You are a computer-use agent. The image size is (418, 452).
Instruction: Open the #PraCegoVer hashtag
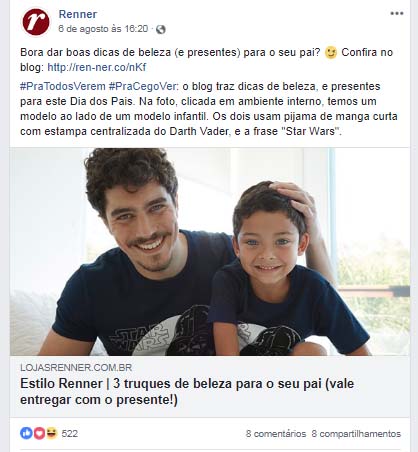(142, 86)
